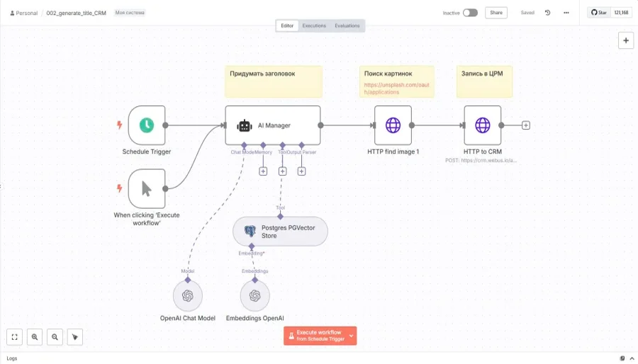
Task: Open the HTTP to CRM globe node
Action: click(x=482, y=125)
